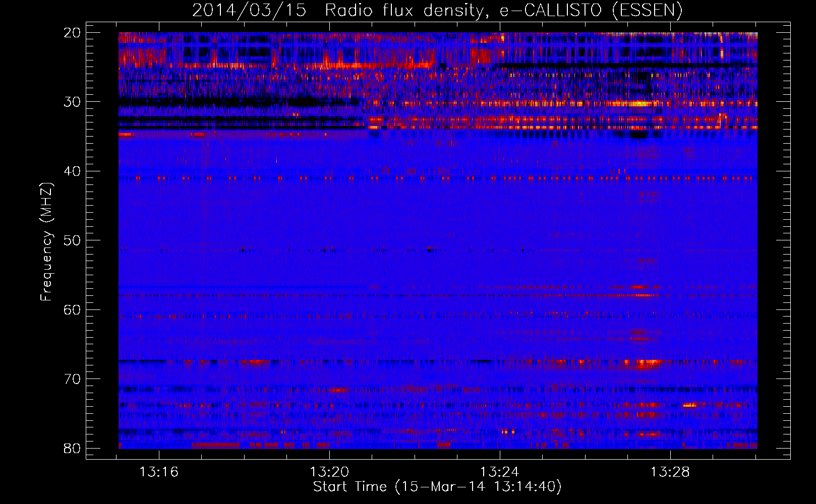The height and width of the screenshot is (504, 816).
Task: Click the time tick label '13:16'
Action: click(x=159, y=472)
